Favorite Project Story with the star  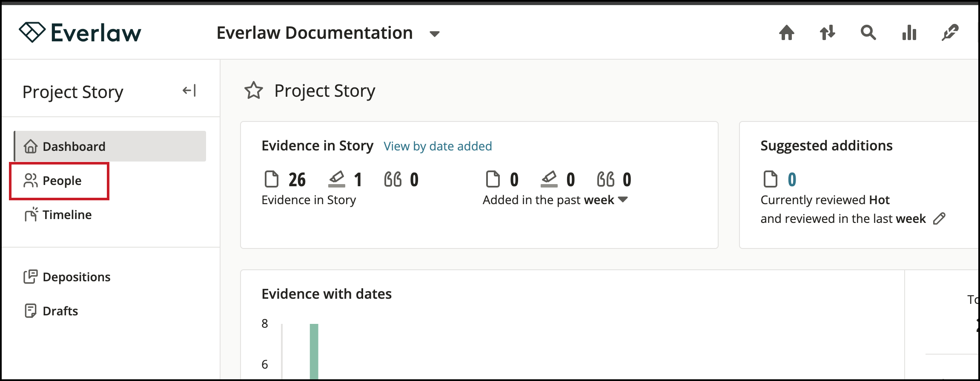(x=254, y=90)
